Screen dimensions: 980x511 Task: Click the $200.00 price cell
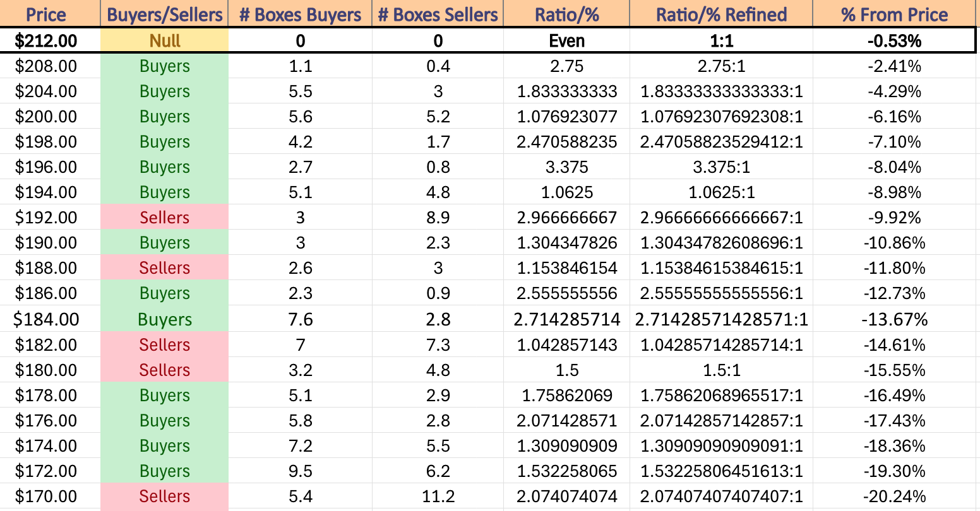(x=51, y=116)
